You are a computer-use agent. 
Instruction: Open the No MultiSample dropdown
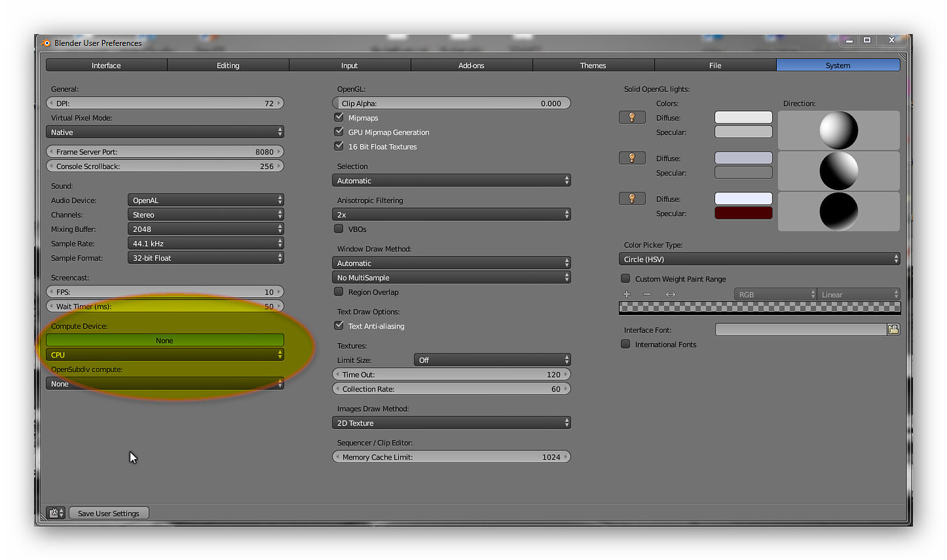pos(452,277)
